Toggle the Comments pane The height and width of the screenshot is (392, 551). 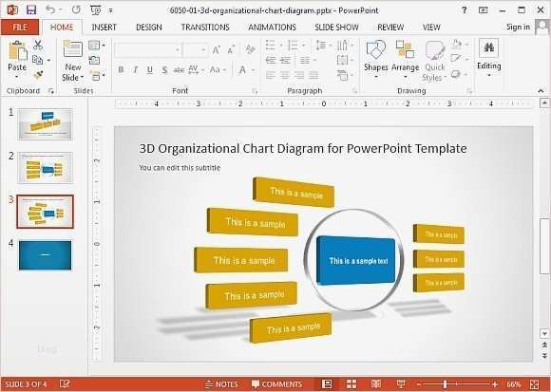(276, 384)
